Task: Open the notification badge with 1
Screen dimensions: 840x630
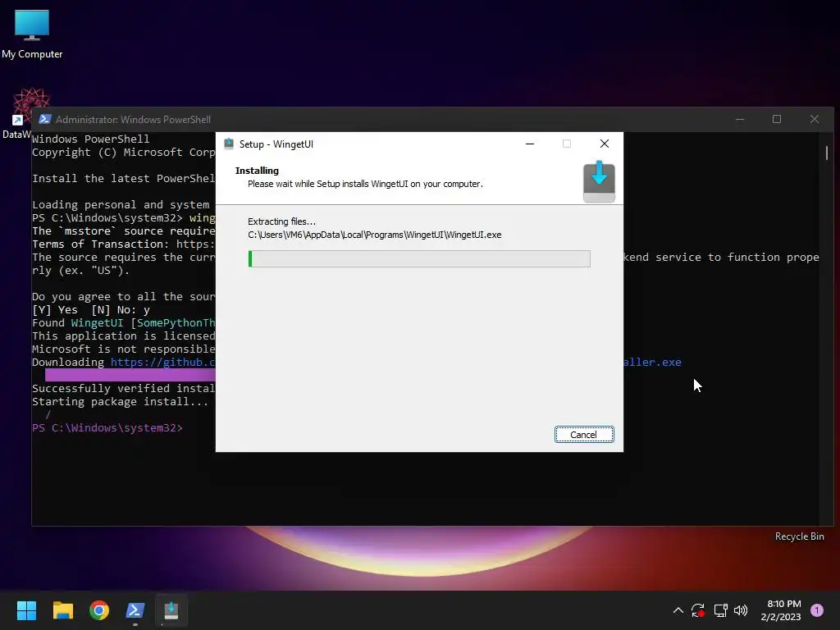Action: (x=817, y=610)
